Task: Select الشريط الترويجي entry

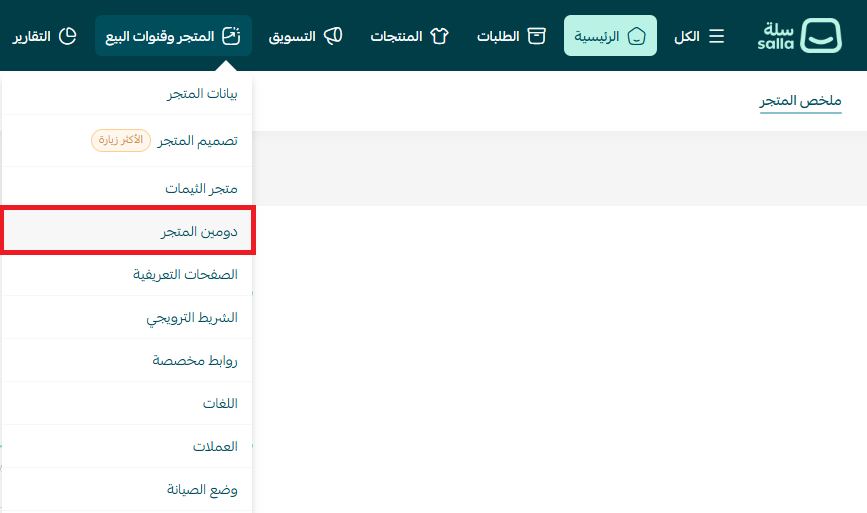Action: [127, 317]
